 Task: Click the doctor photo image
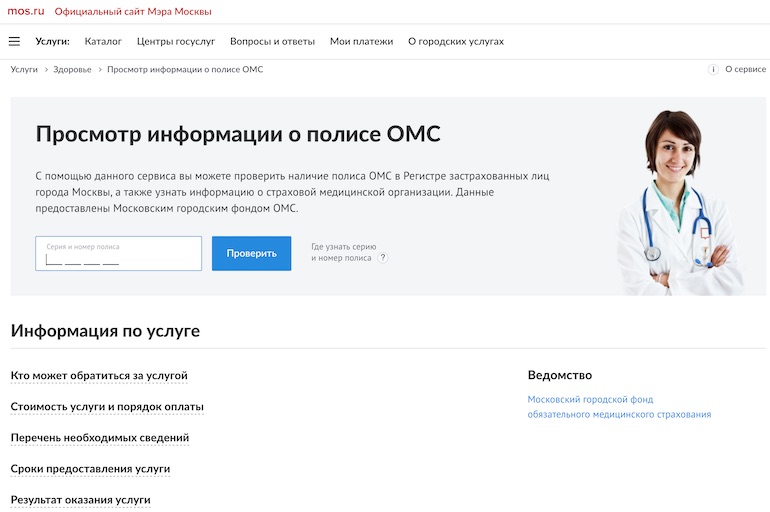(680, 203)
